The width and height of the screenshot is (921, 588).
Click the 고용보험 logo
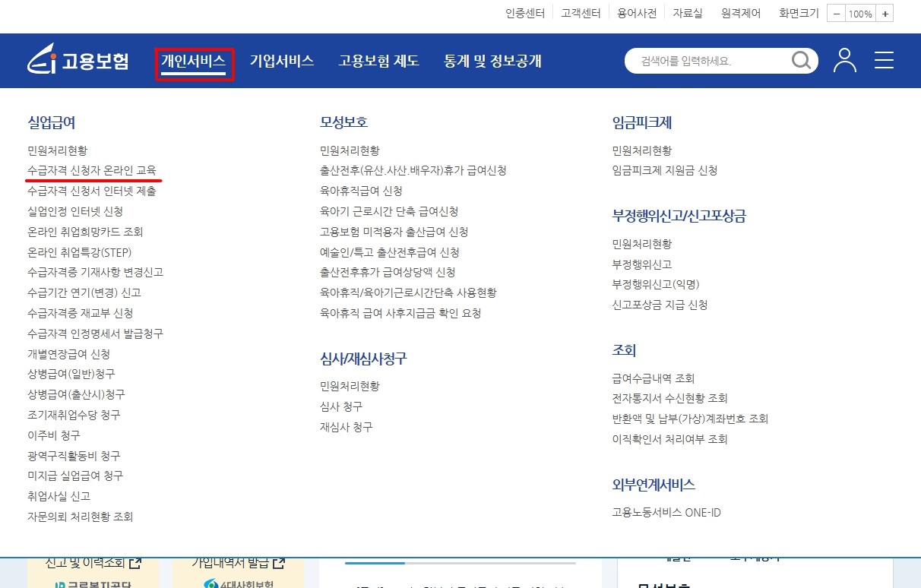click(78, 61)
